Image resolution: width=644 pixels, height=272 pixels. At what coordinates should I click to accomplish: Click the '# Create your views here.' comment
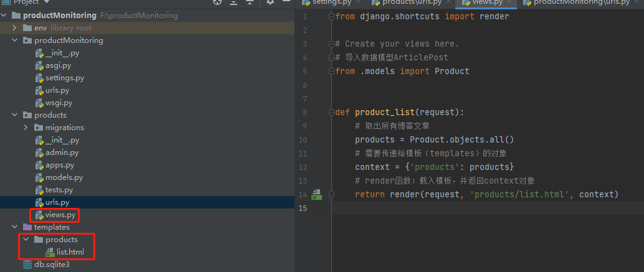(x=397, y=44)
